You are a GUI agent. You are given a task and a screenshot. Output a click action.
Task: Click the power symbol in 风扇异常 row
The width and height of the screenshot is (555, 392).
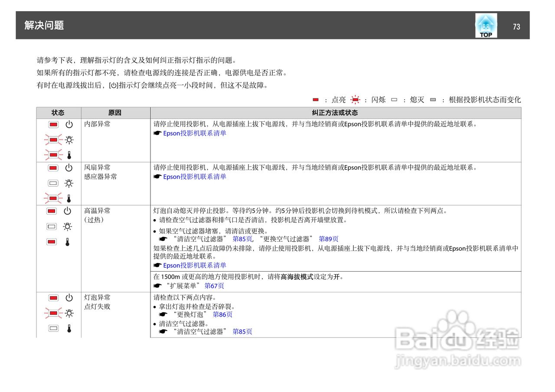[69, 168]
